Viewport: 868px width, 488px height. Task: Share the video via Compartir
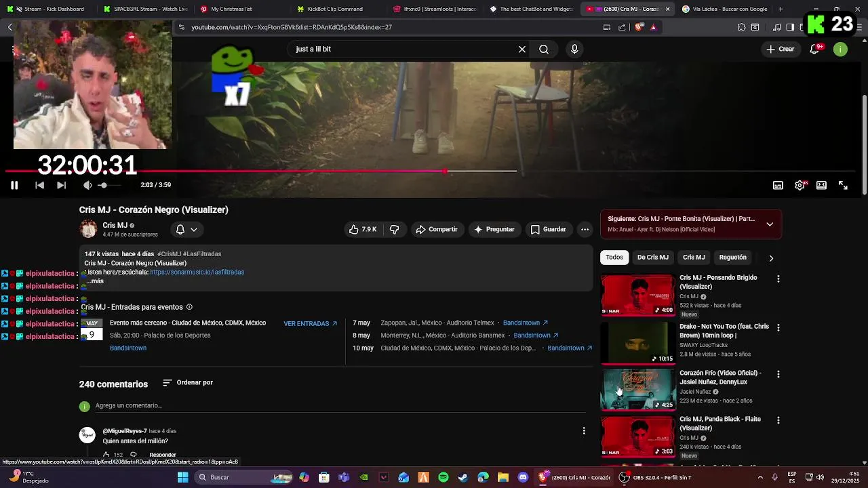point(437,230)
